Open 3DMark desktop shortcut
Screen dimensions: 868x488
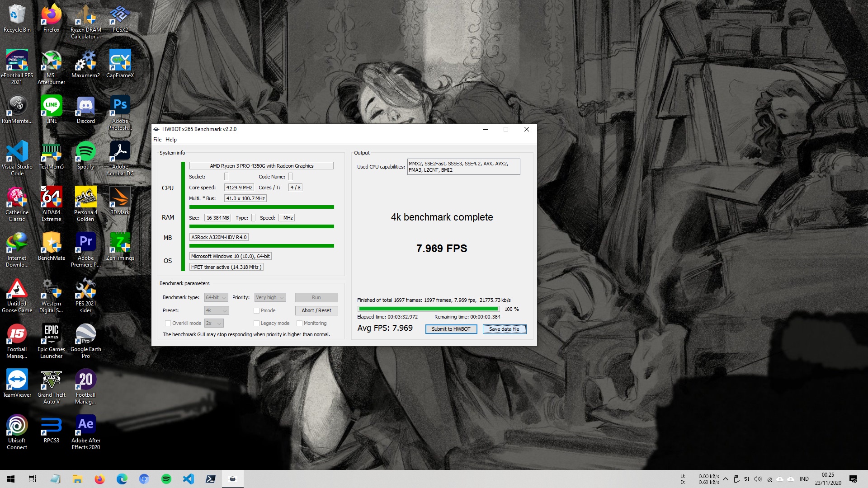120,201
